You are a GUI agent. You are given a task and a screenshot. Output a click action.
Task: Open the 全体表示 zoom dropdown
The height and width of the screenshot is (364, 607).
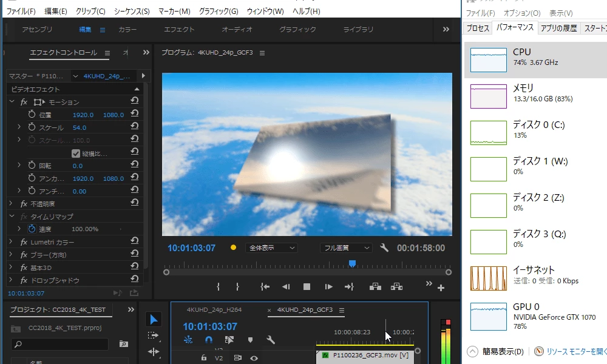pyautogui.click(x=271, y=248)
